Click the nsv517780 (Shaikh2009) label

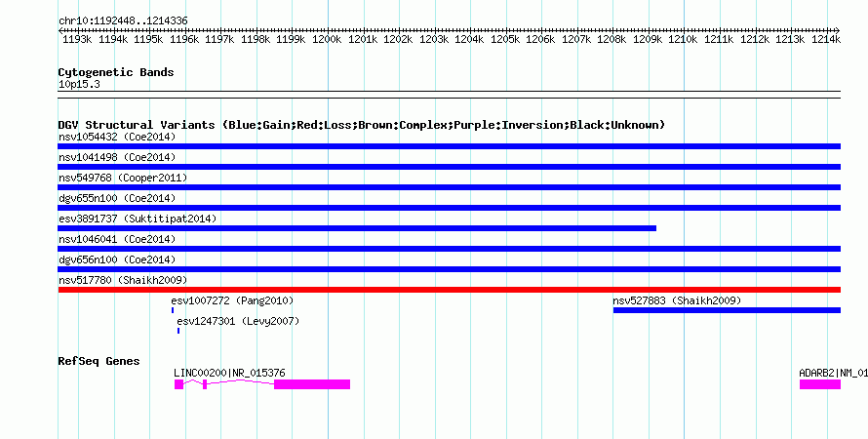[x=123, y=280]
